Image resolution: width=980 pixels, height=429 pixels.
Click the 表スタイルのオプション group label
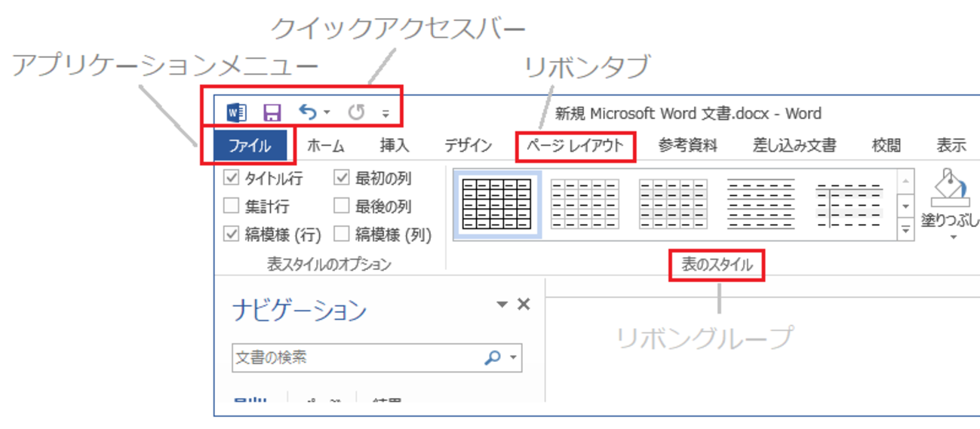(x=329, y=265)
